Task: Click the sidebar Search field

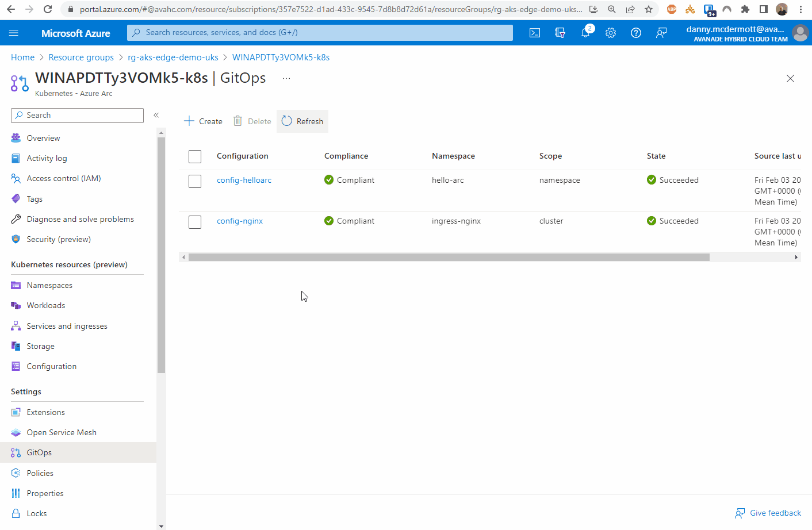Action: 77,116
